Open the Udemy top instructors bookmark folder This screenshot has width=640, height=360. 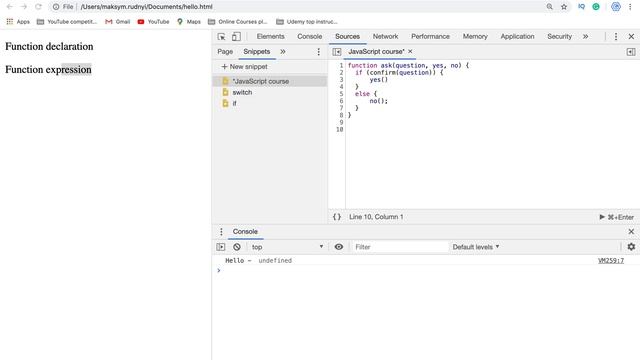[x=307, y=22]
